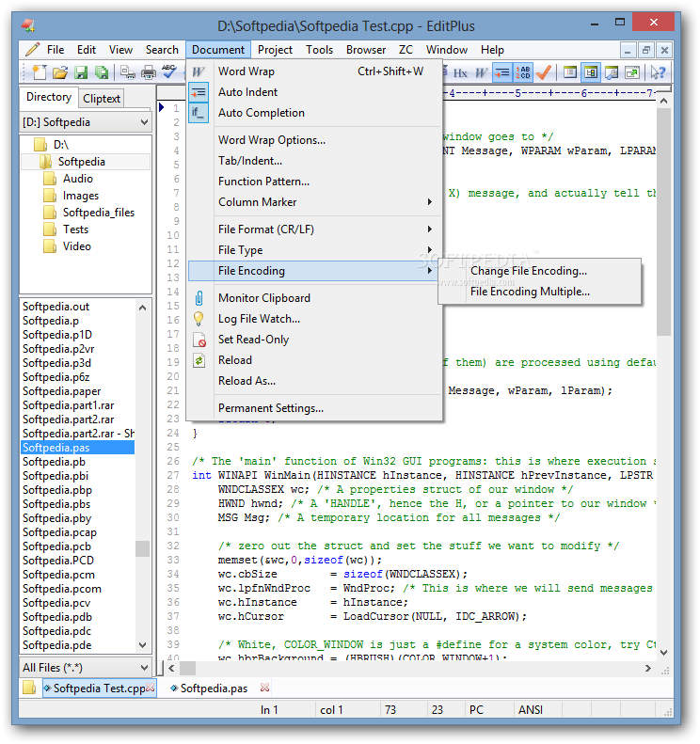Select Reload As... menu item
Screen dimensions: 700x744
(x=314, y=381)
